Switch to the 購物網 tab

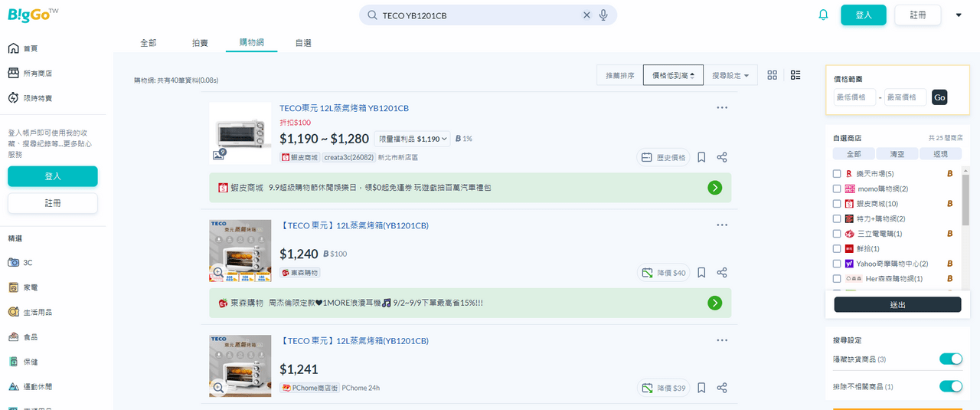click(252, 43)
